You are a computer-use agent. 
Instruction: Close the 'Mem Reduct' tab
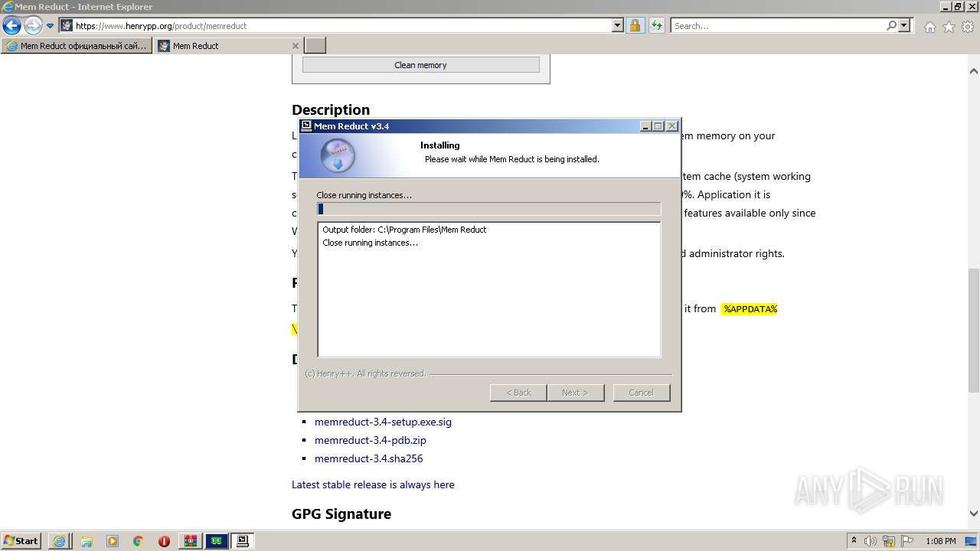click(296, 46)
